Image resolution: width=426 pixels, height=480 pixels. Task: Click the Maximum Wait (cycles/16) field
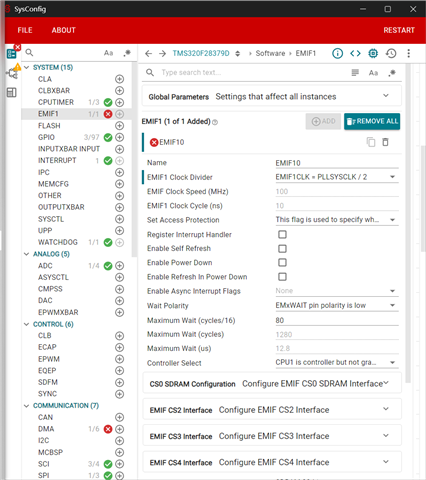[x=337, y=320]
